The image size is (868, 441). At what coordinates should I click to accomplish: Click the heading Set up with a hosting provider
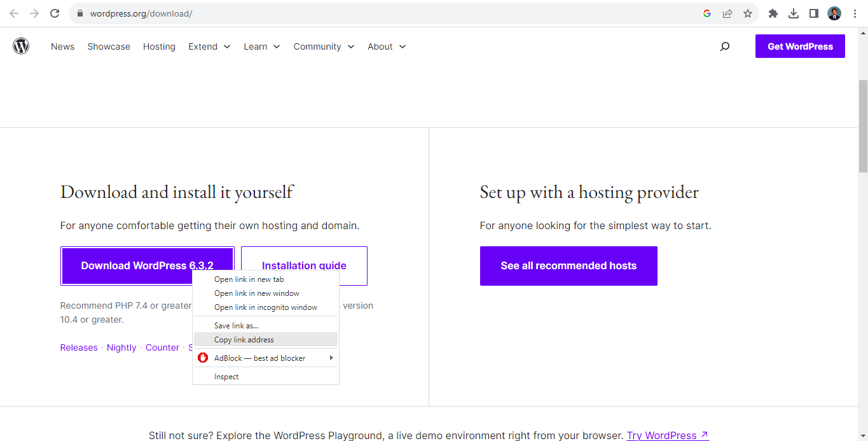[589, 192]
